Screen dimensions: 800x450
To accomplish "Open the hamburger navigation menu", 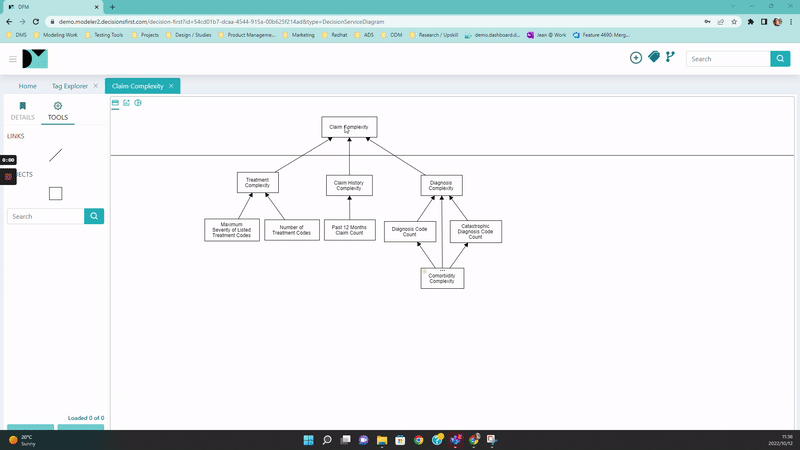I will pyautogui.click(x=13, y=59).
